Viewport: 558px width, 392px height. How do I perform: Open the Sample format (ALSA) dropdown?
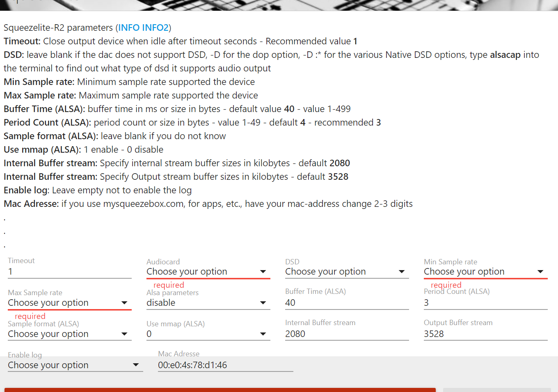click(70, 334)
